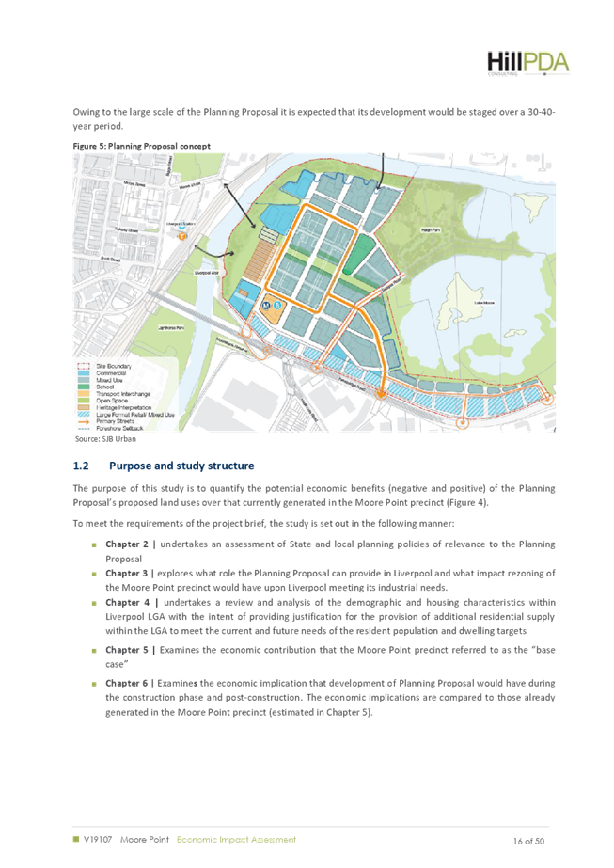
Task: Click 'Owing to the large scale' opening sentence
Action: (x=314, y=119)
